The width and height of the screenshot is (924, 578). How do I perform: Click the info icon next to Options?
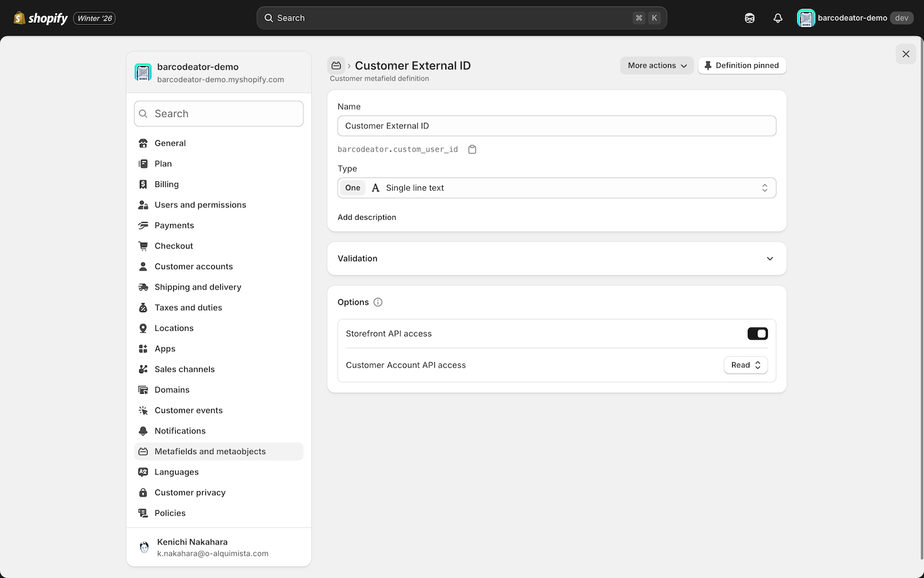[378, 302]
